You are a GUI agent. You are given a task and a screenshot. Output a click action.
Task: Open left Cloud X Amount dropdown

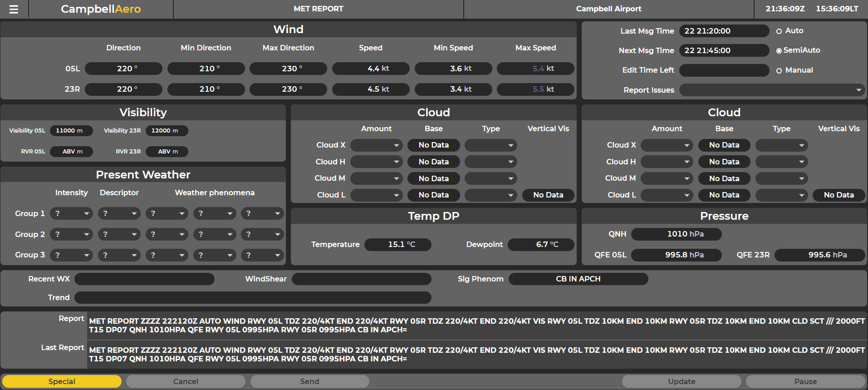point(377,145)
